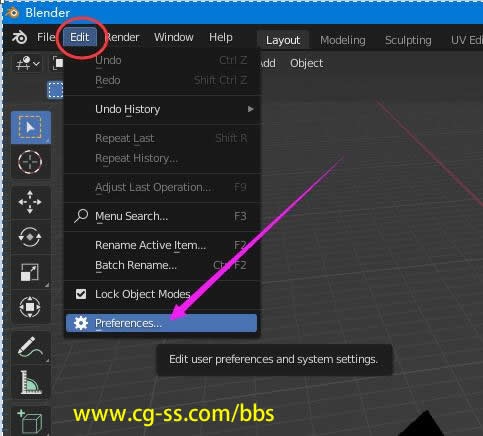483x436 pixels.
Task: Switch to the Sculpting workspace tab
Action: pos(408,40)
